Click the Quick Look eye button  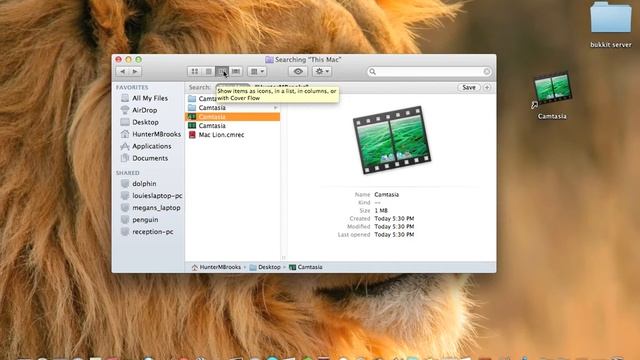click(298, 71)
